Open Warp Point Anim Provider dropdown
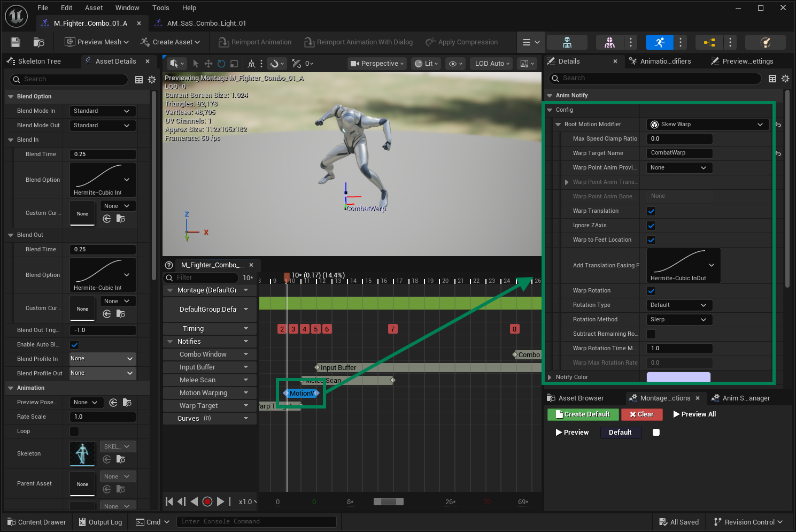Image resolution: width=796 pixels, height=532 pixels. click(679, 168)
